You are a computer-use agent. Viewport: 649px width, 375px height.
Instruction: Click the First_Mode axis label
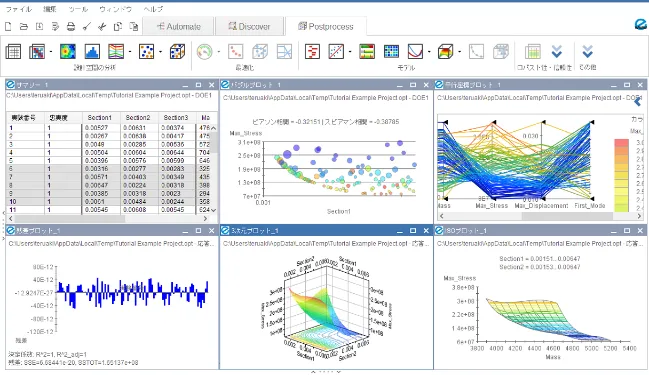(589, 205)
